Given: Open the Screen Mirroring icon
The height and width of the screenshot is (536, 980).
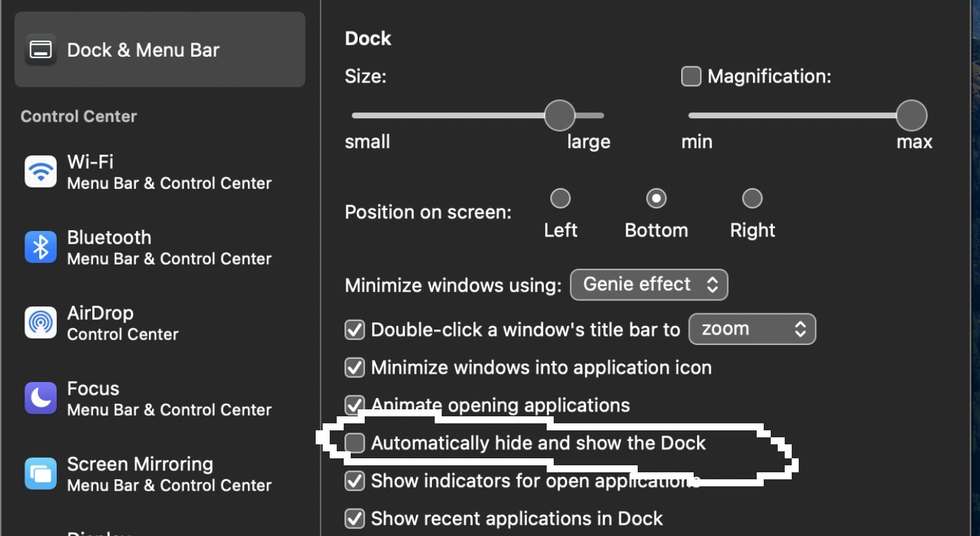Looking at the screenshot, I should 41,474.
